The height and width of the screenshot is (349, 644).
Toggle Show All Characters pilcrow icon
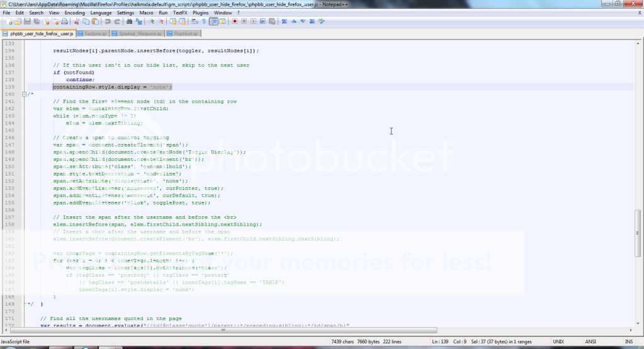(x=204, y=21)
